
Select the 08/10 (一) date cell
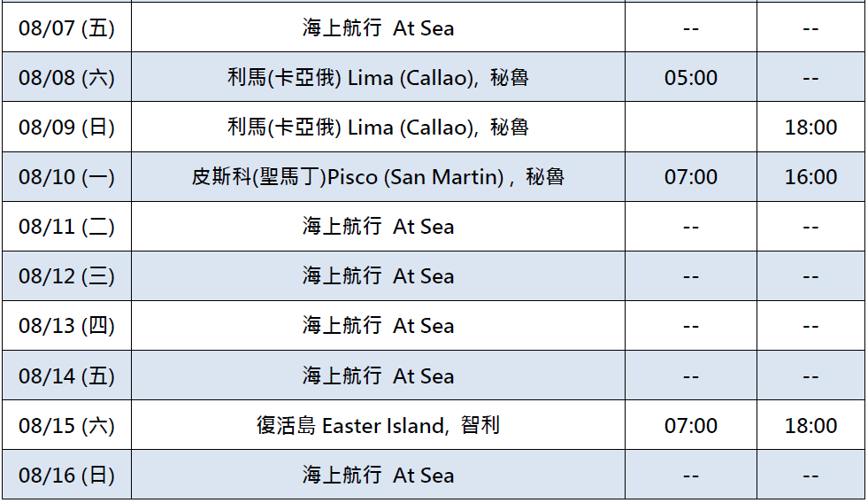pyautogui.click(x=66, y=177)
